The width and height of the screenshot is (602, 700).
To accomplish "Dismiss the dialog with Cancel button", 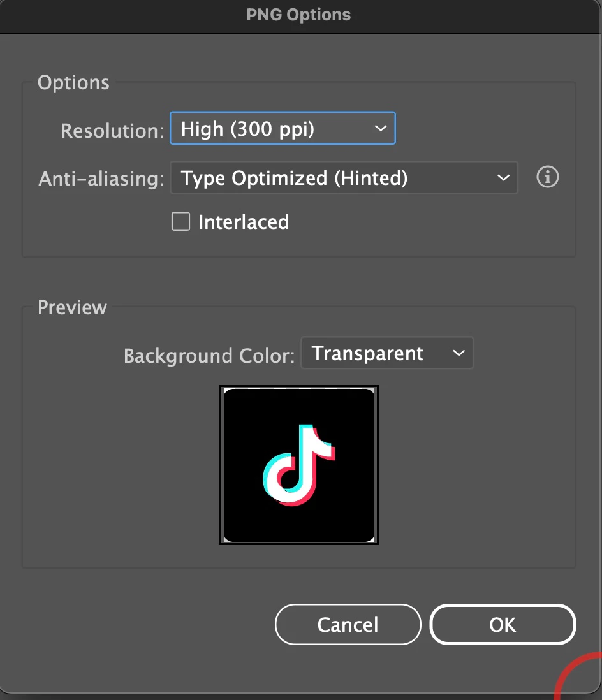I will 348,625.
